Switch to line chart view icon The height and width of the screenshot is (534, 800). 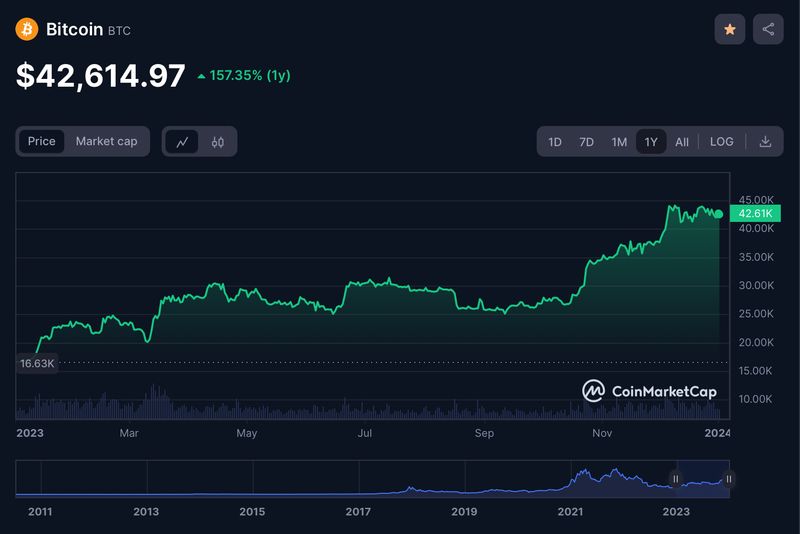(182, 142)
